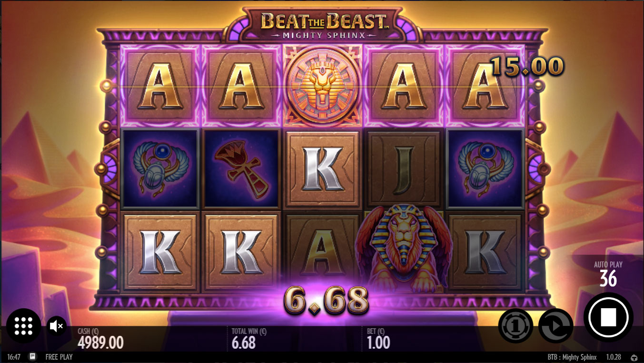Screen dimensions: 644x363
Task: Click the red lotus scepter symbol
Action: 241,169
